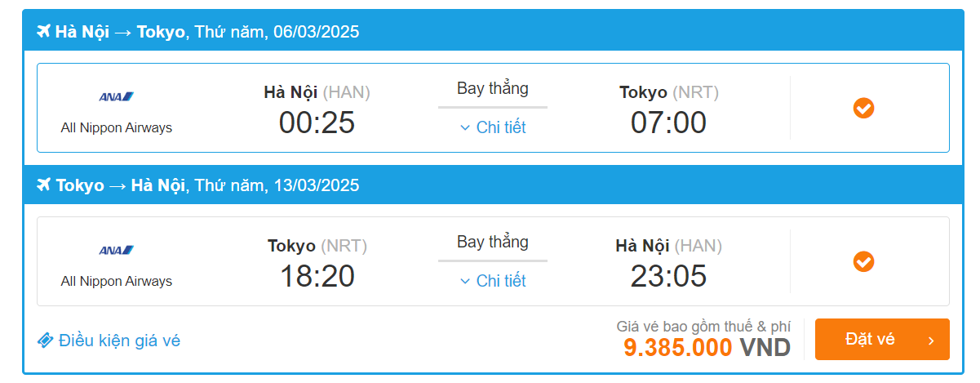980x383 pixels.
Task: Toggle the orange checkmark for the 00:25 flight
Action: [x=863, y=108]
